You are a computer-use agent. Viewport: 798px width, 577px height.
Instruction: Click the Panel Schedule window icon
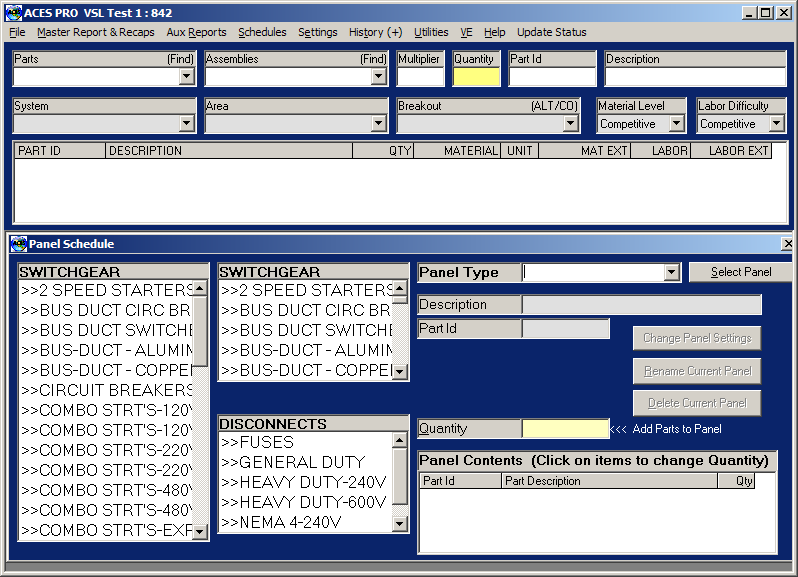[x=18, y=244]
